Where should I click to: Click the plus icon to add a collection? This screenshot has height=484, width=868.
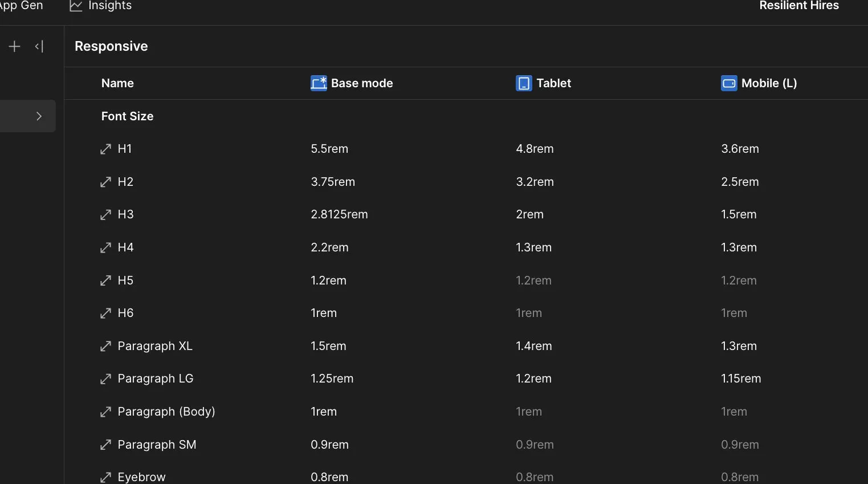coord(15,46)
